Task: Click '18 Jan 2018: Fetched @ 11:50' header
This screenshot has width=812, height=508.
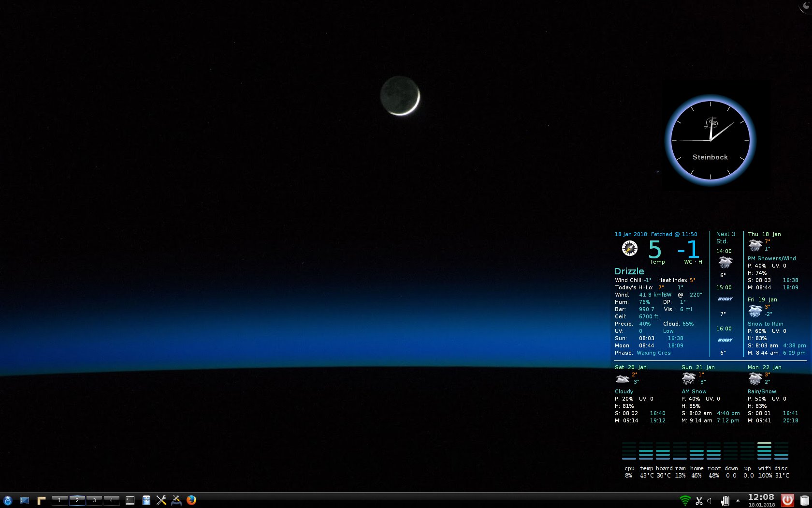Action: (656, 234)
